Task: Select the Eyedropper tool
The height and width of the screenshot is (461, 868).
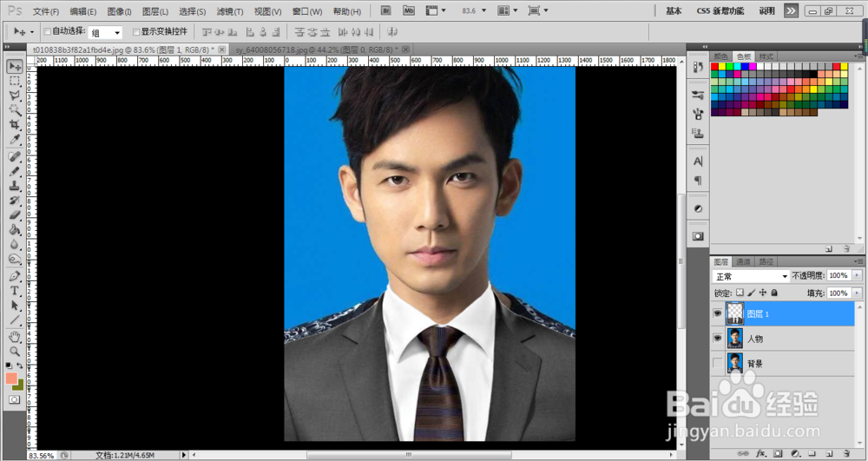Action: pos(15,140)
